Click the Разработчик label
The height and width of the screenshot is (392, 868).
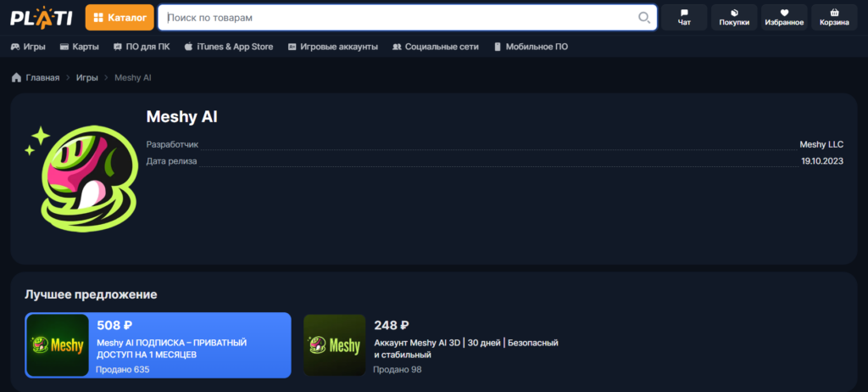pos(172,145)
